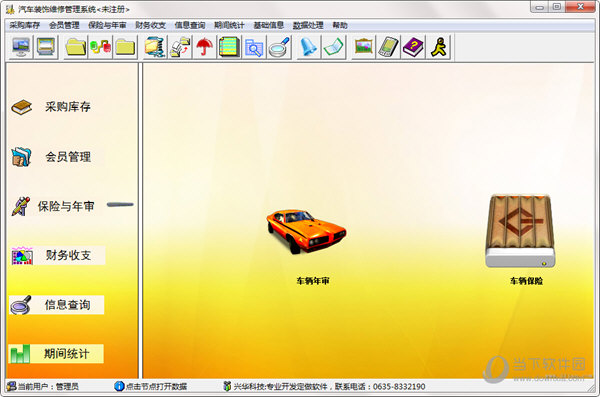Click the green open notebook toolbar icon
Viewport: 600px width, 397px height.
333,47
